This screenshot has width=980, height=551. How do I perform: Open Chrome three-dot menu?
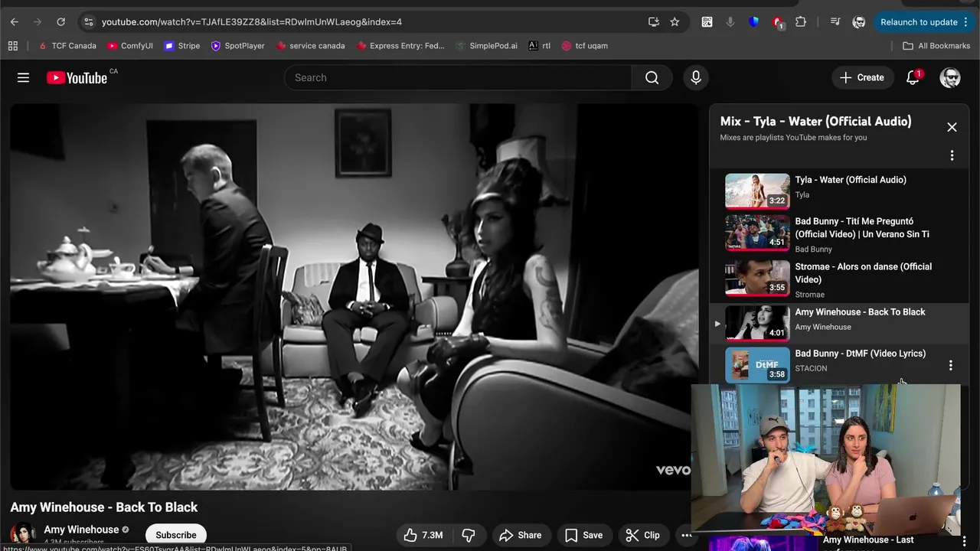[965, 22]
